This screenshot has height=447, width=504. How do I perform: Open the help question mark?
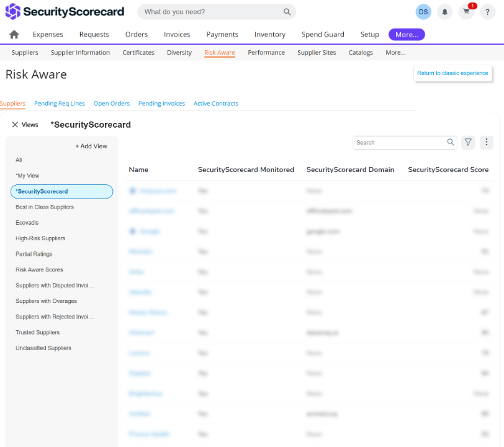[x=487, y=12]
